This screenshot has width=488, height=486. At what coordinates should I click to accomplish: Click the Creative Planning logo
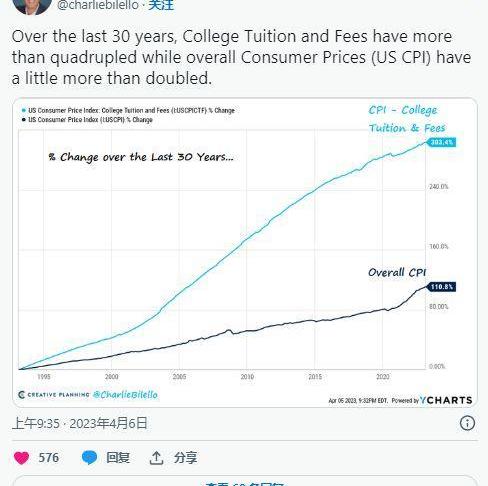pyautogui.click(x=54, y=395)
